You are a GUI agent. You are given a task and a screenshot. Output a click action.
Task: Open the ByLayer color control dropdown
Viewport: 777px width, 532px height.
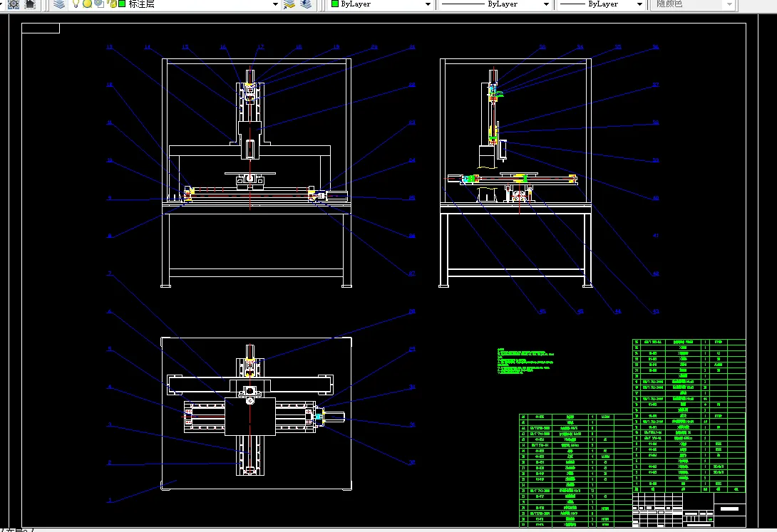point(428,4)
